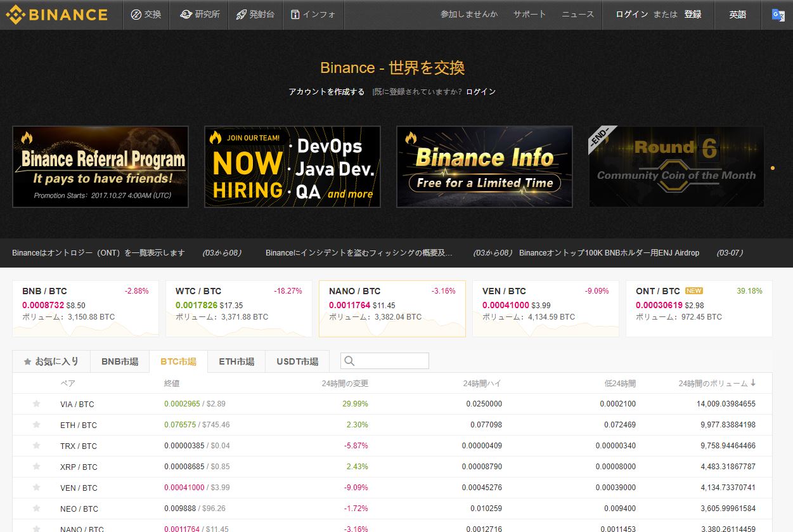Viewport: 793px width, 532px height.
Task: Select the NANO / BTC ticker card
Action: (392, 309)
